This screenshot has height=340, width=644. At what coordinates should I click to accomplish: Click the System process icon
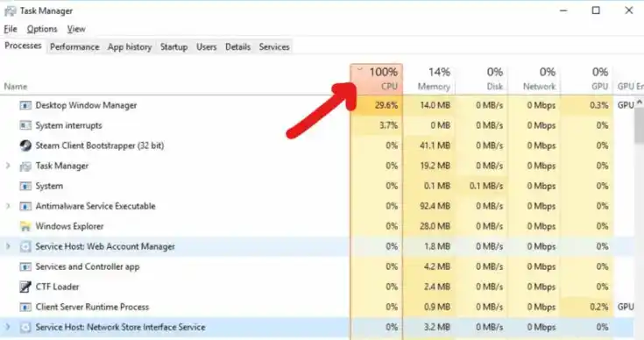25,186
